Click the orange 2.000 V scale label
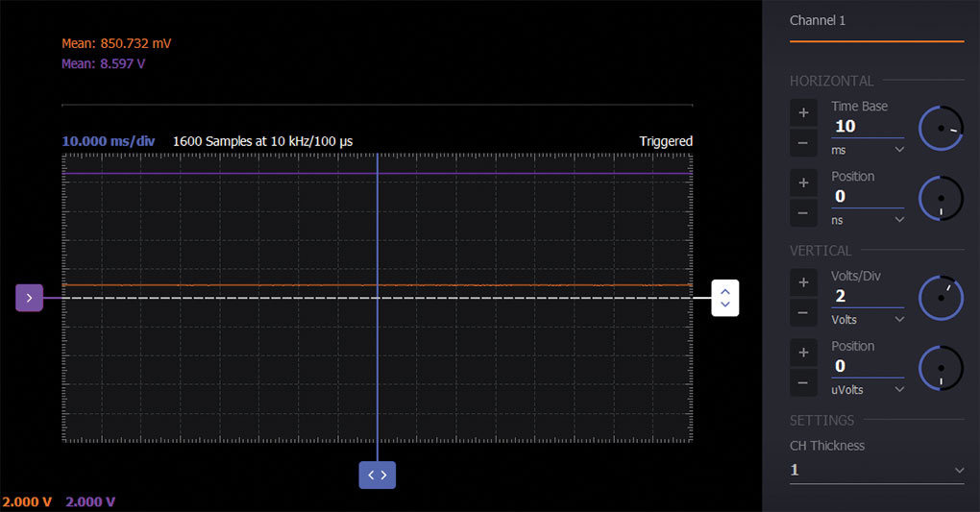980x512 pixels. coord(27,502)
